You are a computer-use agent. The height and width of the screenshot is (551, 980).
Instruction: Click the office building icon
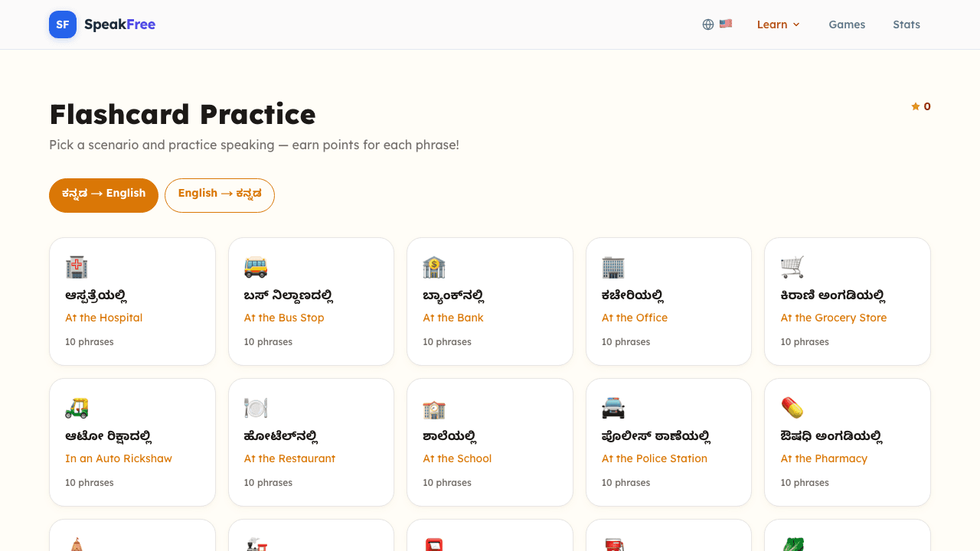click(x=613, y=267)
